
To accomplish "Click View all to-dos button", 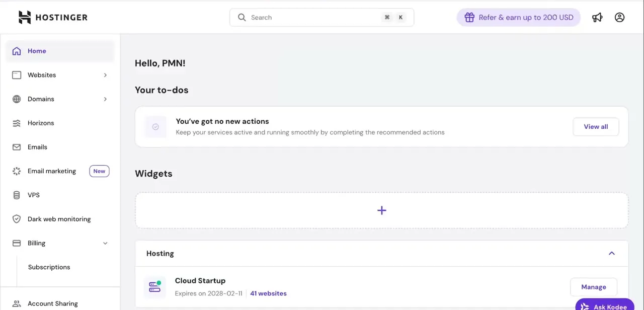I will point(596,127).
